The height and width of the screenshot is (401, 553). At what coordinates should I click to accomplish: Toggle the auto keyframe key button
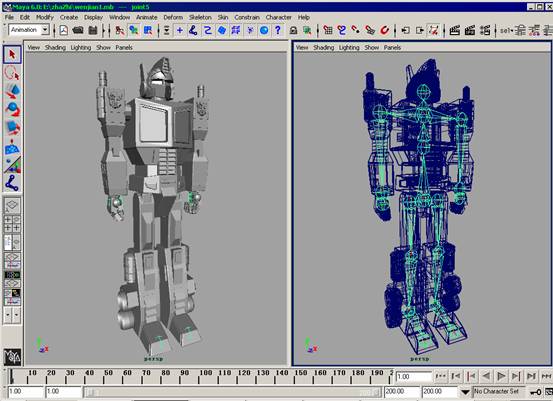tap(536, 392)
